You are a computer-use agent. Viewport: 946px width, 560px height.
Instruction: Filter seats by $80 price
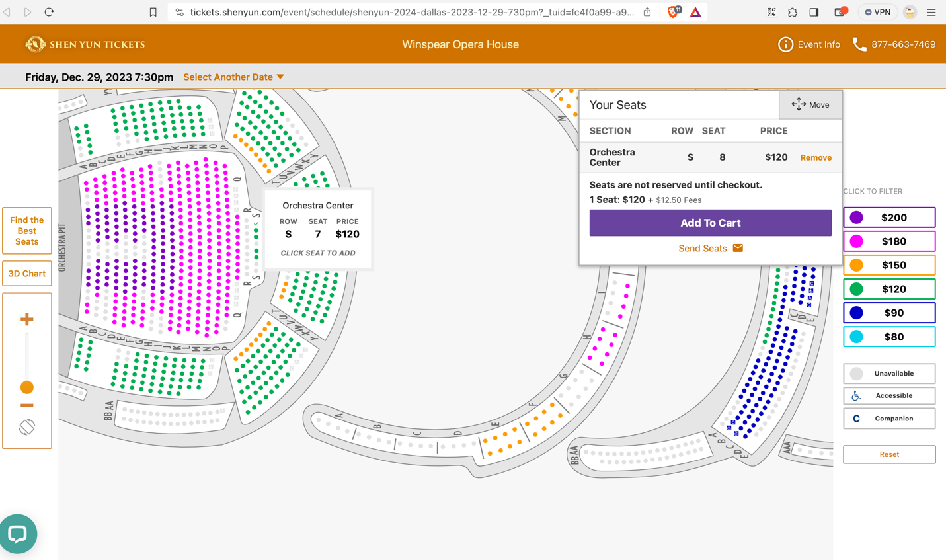point(889,337)
